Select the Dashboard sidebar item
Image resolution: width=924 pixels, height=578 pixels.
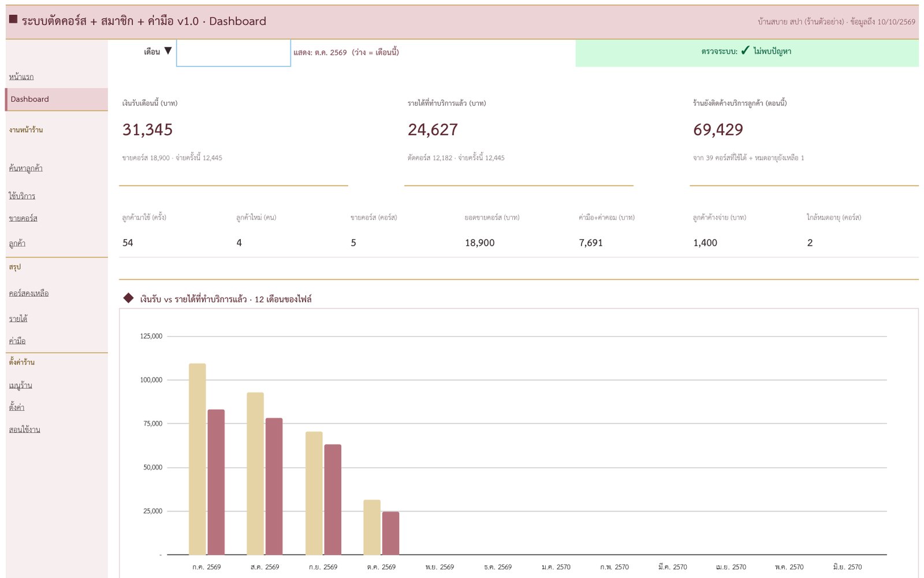[x=57, y=99]
